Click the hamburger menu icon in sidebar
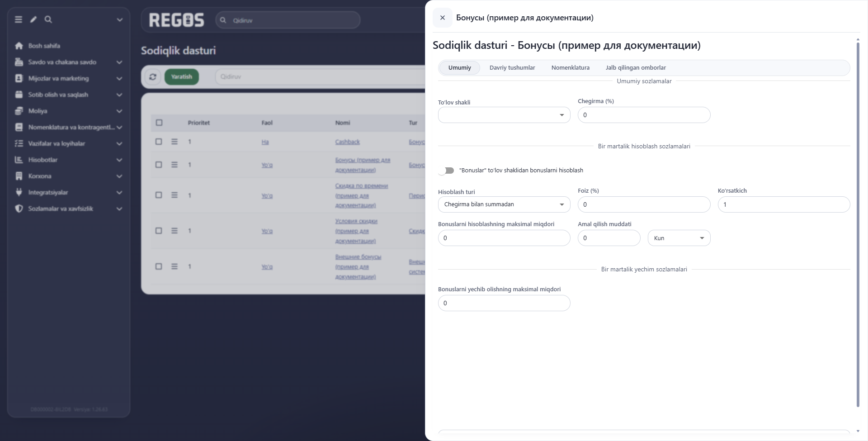The image size is (868, 441). 19,19
